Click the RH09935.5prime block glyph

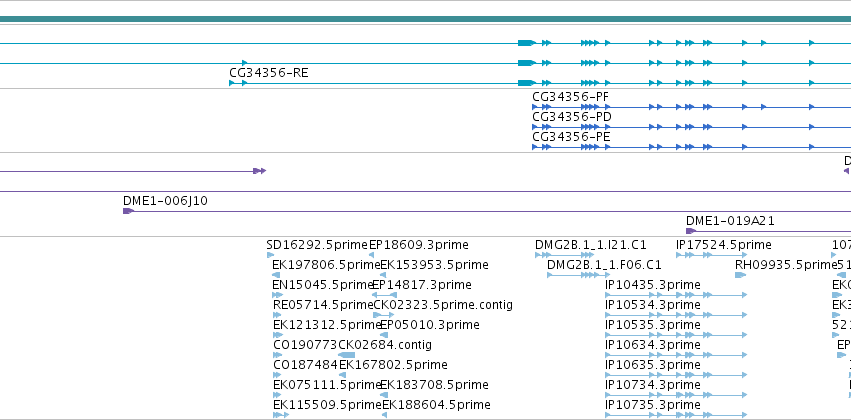(740, 275)
